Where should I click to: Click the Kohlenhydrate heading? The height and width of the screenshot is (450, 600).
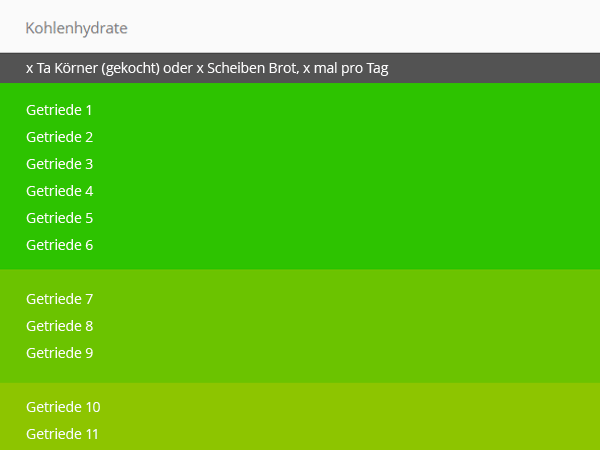[76, 27]
